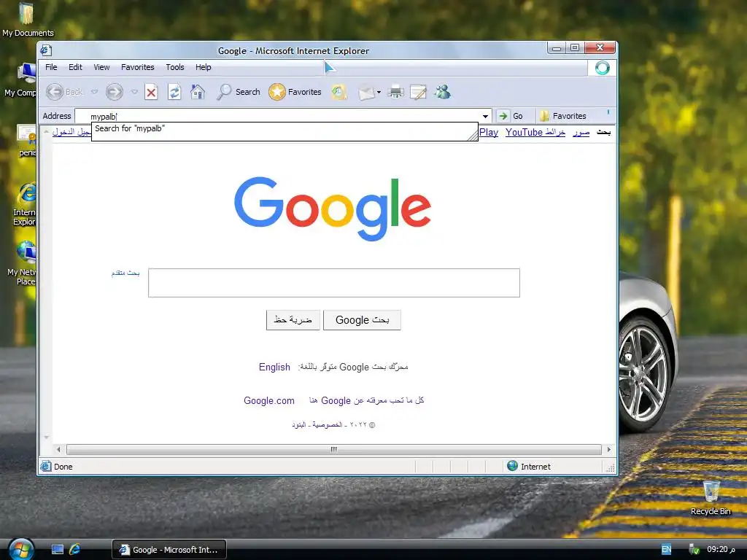Open the Arabic Images link

(581, 133)
